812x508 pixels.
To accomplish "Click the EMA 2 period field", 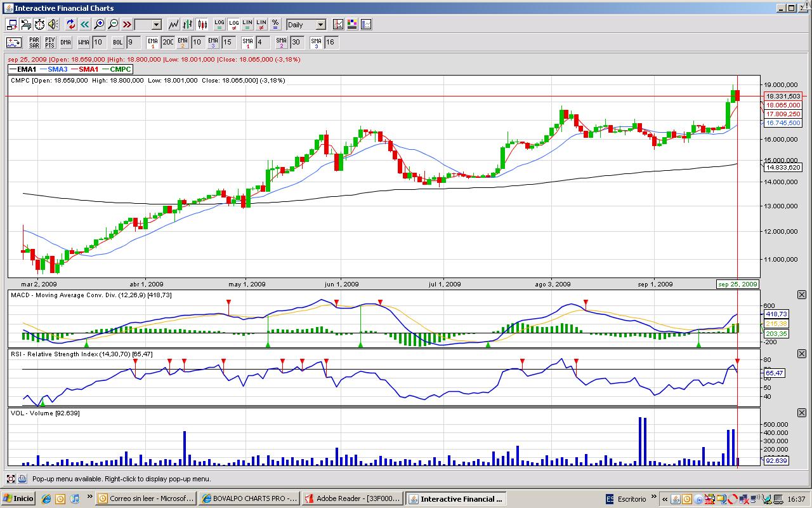I will point(198,43).
